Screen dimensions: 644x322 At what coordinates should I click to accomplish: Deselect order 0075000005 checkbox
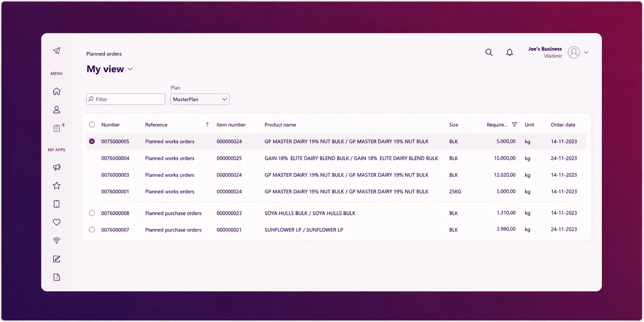click(92, 141)
